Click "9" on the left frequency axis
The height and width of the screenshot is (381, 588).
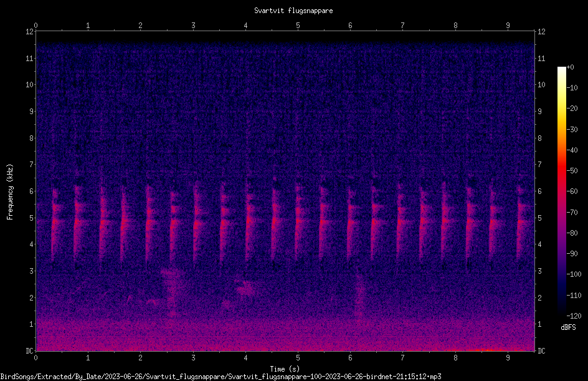point(31,112)
